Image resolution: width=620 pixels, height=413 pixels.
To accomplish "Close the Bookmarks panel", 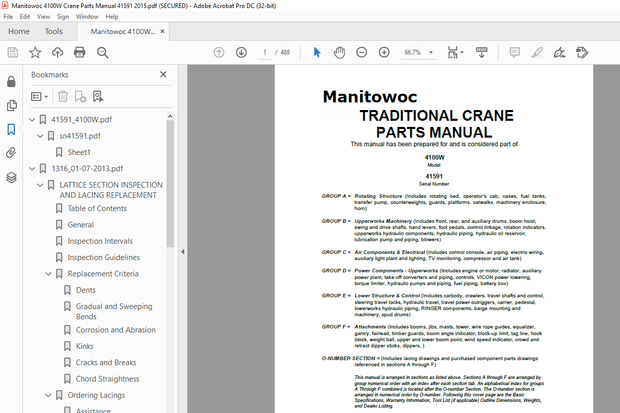I will click(163, 74).
